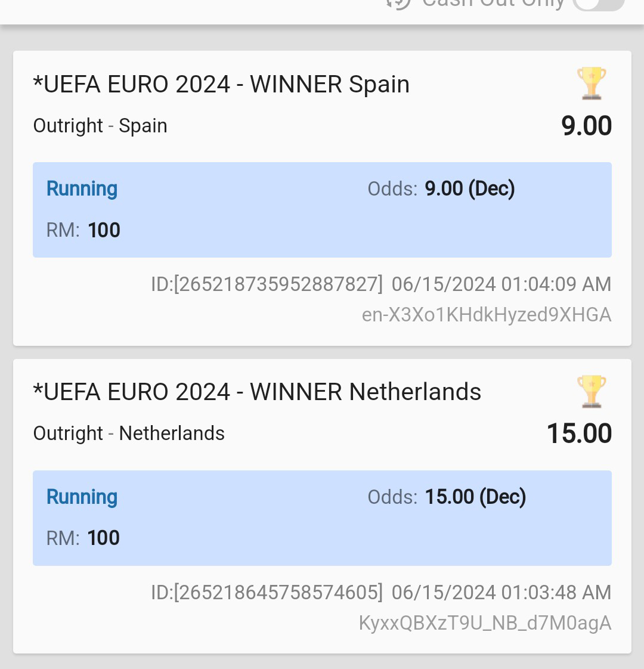644x669 pixels.
Task: Open the UEFA EURO 2024 WINNER Netherlands title
Action: [257, 392]
